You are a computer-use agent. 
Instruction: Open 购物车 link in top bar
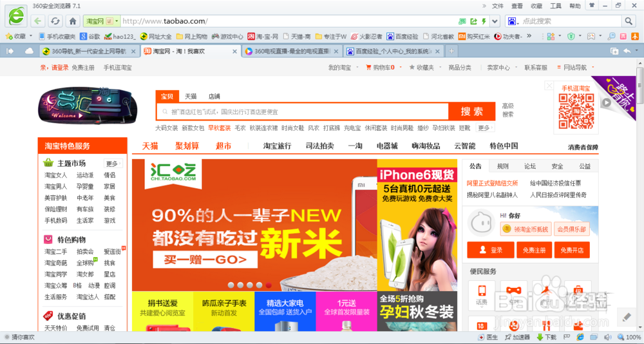(381, 68)
